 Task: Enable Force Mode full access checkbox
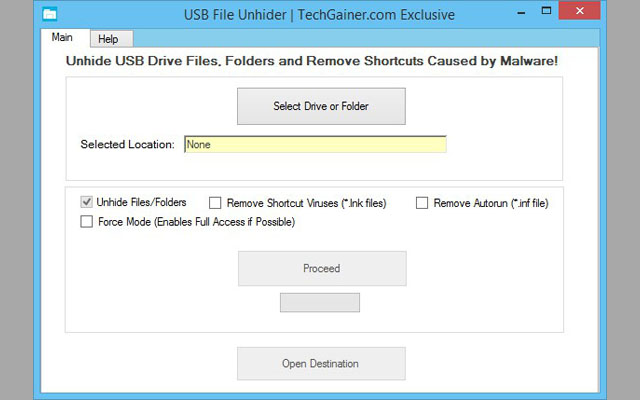pyautogui.click(x=87, y=222)
